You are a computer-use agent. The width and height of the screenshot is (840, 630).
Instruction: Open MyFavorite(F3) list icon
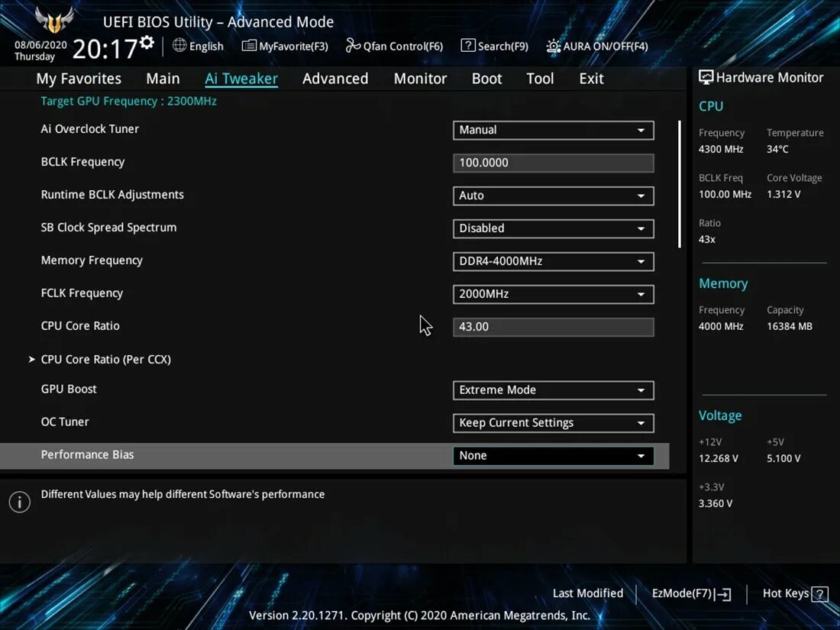[249, 46]
